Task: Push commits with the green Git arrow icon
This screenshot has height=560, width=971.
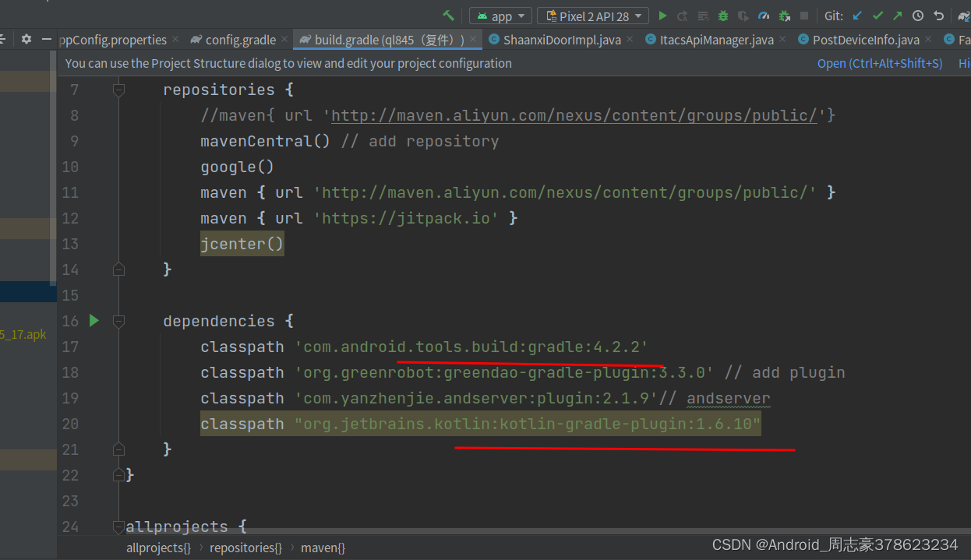Action: point(897,15)
